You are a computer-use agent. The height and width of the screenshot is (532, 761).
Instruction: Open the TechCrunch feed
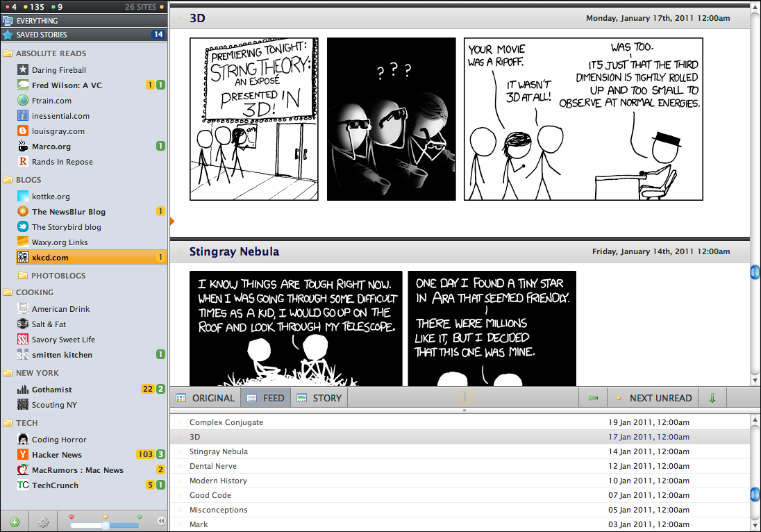55,485
